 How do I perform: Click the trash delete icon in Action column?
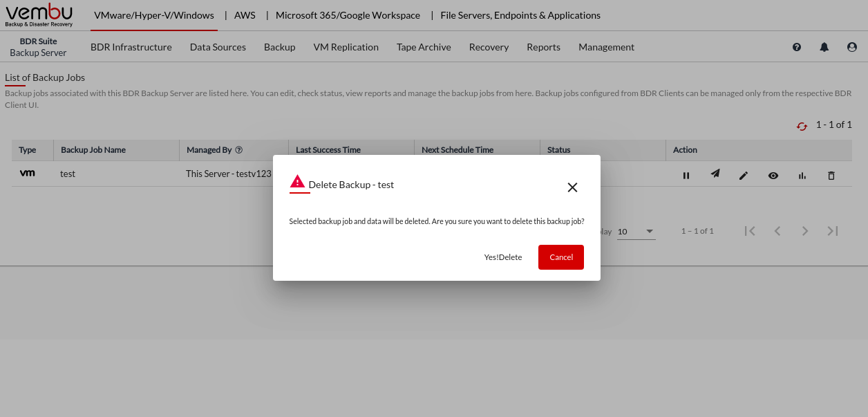point(831,176)
